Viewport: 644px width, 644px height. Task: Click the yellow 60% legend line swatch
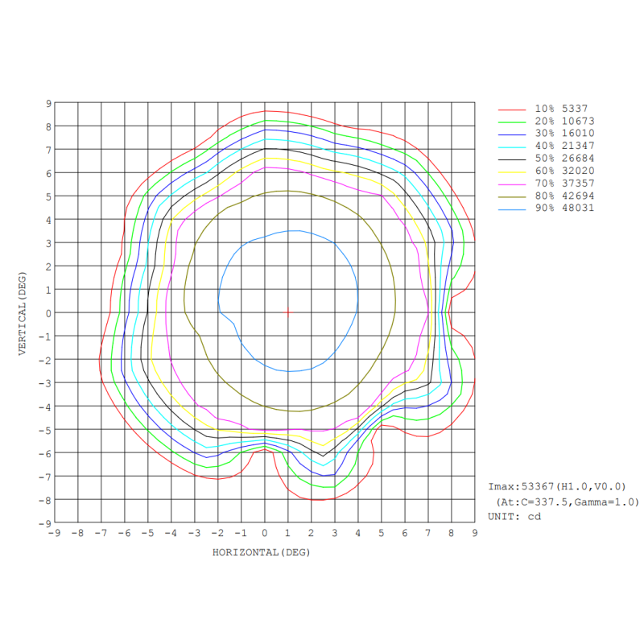coord(511,171)
